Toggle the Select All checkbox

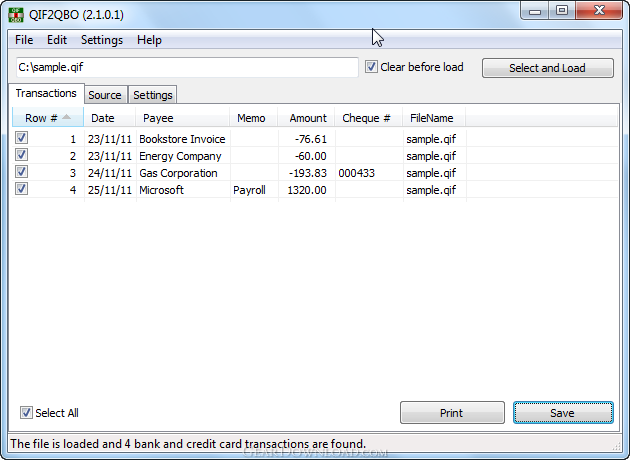(x=27, y=413)
